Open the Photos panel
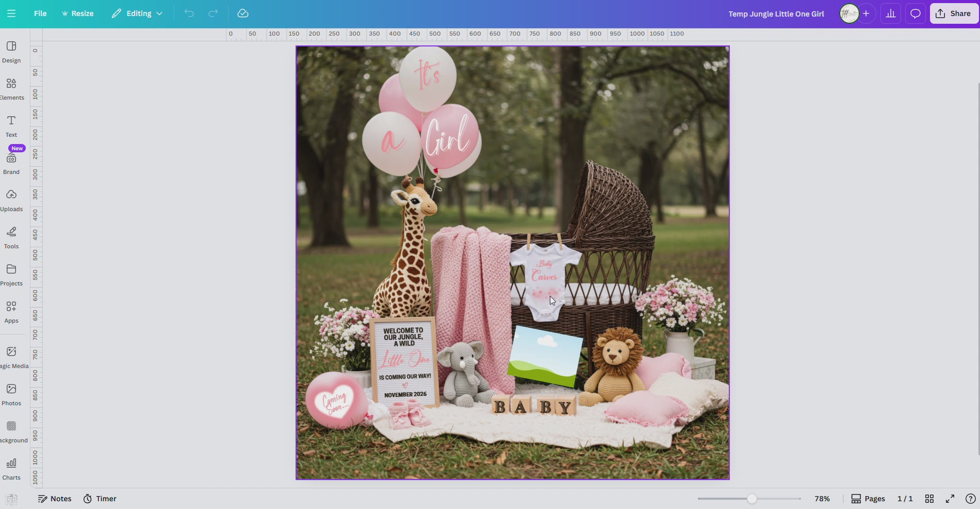This screenshot has width=980, height=509. coord(11,393)
